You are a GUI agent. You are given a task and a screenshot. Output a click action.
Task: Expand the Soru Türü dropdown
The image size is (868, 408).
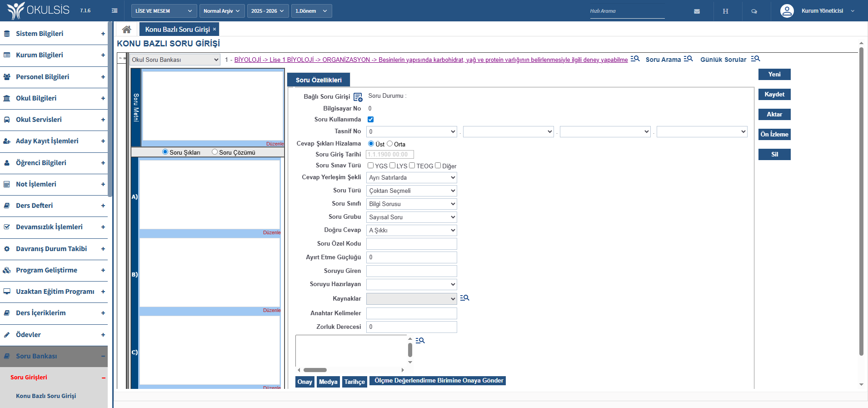[411, 191]
